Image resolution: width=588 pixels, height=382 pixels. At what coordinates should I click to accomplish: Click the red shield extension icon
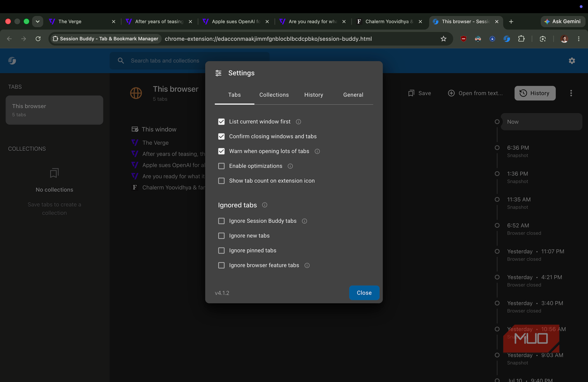tap(463, 39)
